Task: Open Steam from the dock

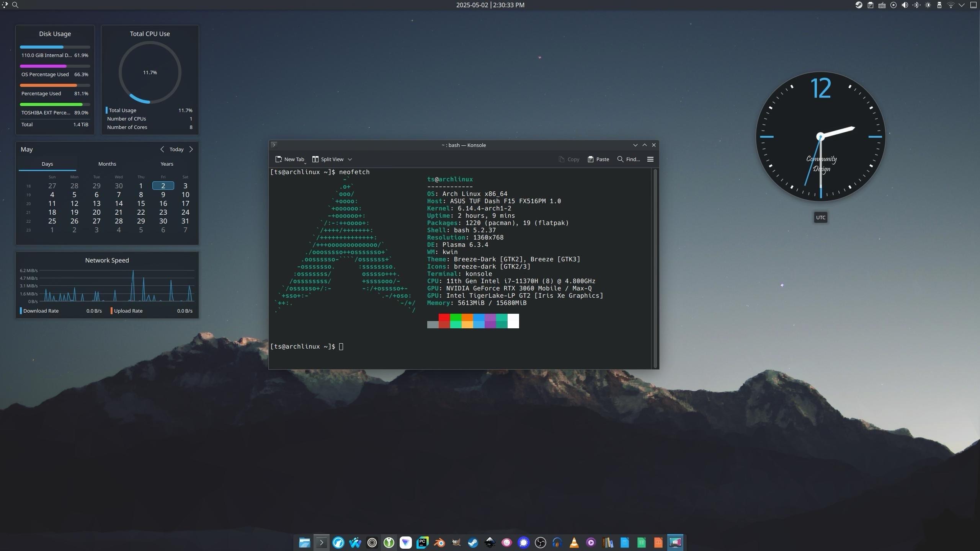Action: coord(473,542)
